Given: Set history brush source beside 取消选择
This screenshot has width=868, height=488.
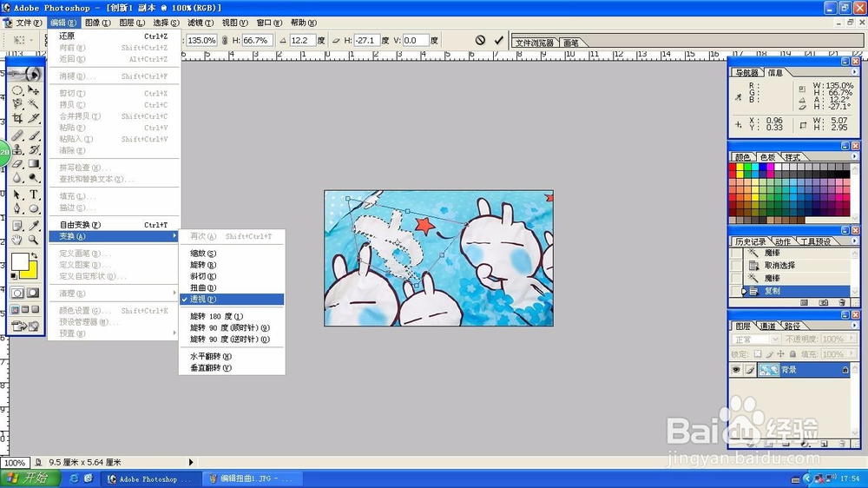Looking at the screenshot, I should tap(736, 266).
